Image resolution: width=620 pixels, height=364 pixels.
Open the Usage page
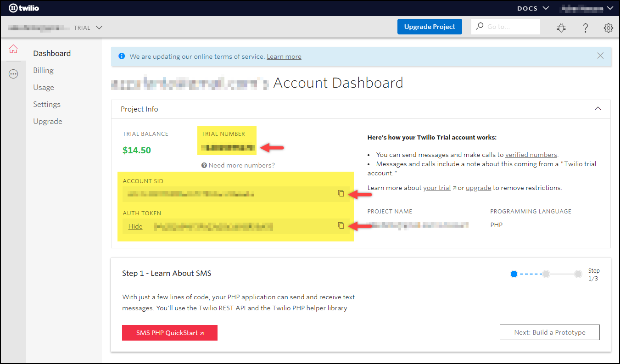pyautogui.click(x=44, y=87)
